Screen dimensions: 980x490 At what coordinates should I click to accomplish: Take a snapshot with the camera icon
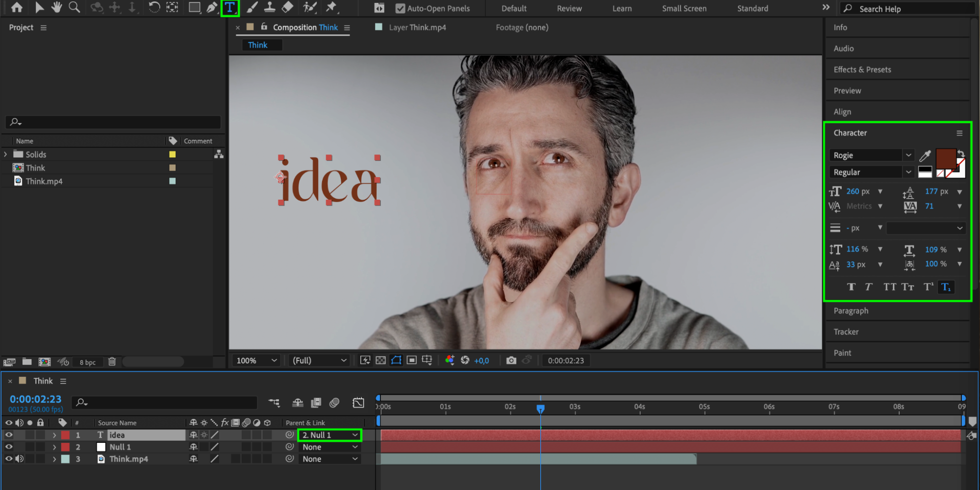click(511, 361)
